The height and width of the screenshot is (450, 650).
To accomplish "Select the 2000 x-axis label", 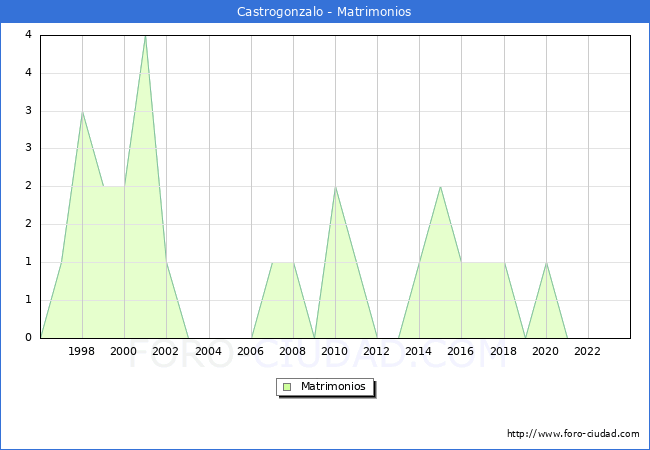I will tap(124, 351).
